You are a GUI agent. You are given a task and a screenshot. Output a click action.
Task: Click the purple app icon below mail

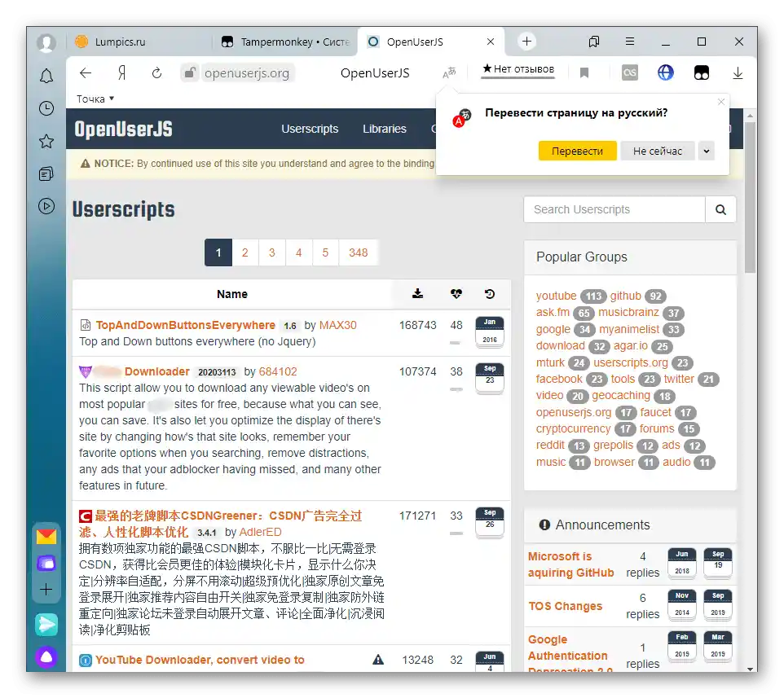(x=46, y=564)
